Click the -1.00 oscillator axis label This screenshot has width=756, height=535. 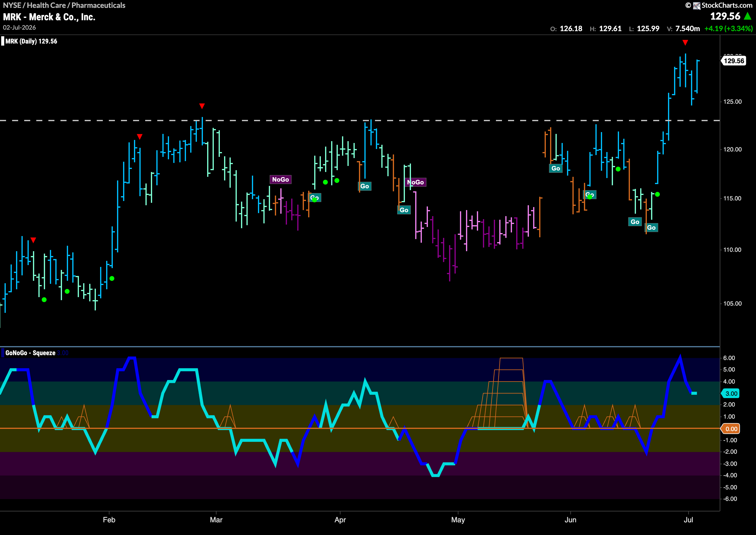coord(730,440)
